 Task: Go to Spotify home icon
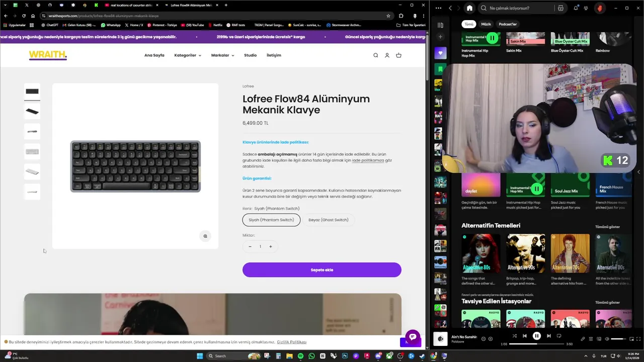point(469,8)
